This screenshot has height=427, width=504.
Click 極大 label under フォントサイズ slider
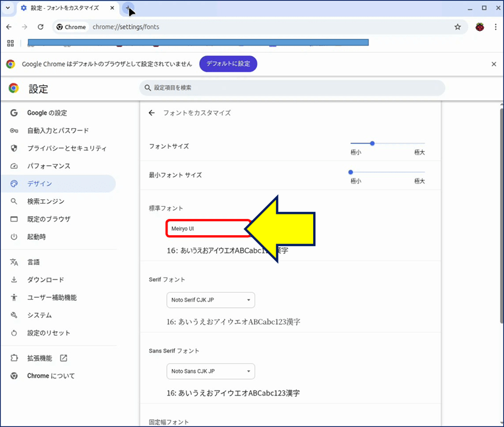[420, 152]
